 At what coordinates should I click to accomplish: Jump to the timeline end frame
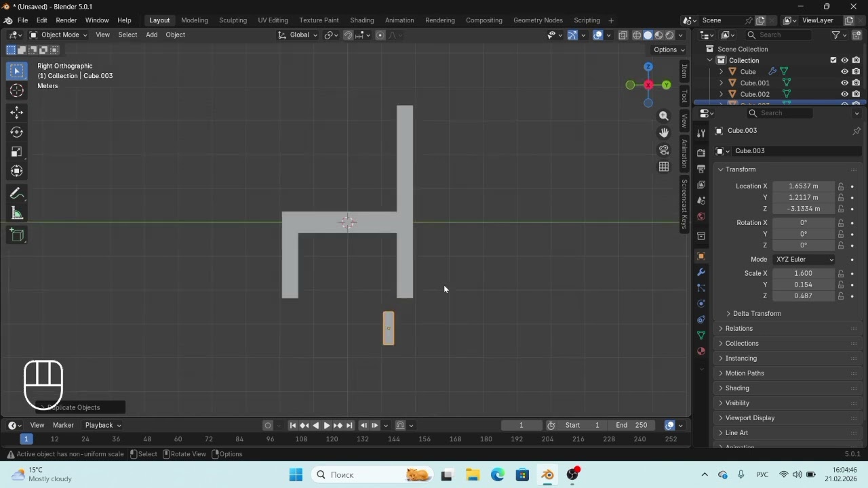(349, 426)
